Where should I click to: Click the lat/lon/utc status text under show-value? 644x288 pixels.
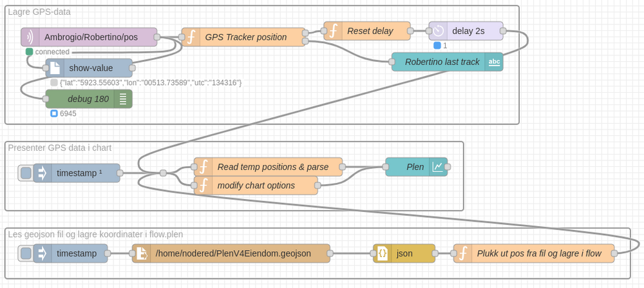151,83
